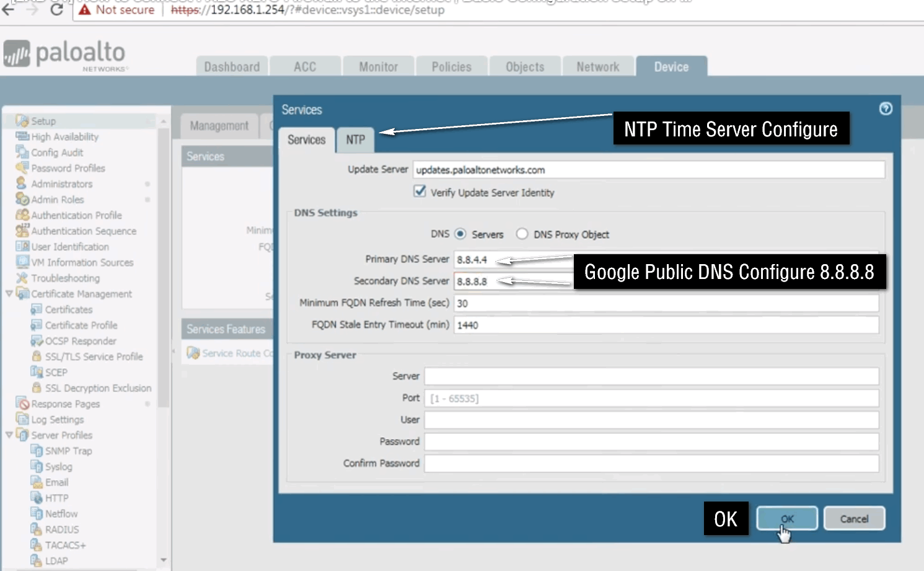This screenshot has height=571, width=924.
Task: Select the Email server profile icon
Action: [37, 482]
